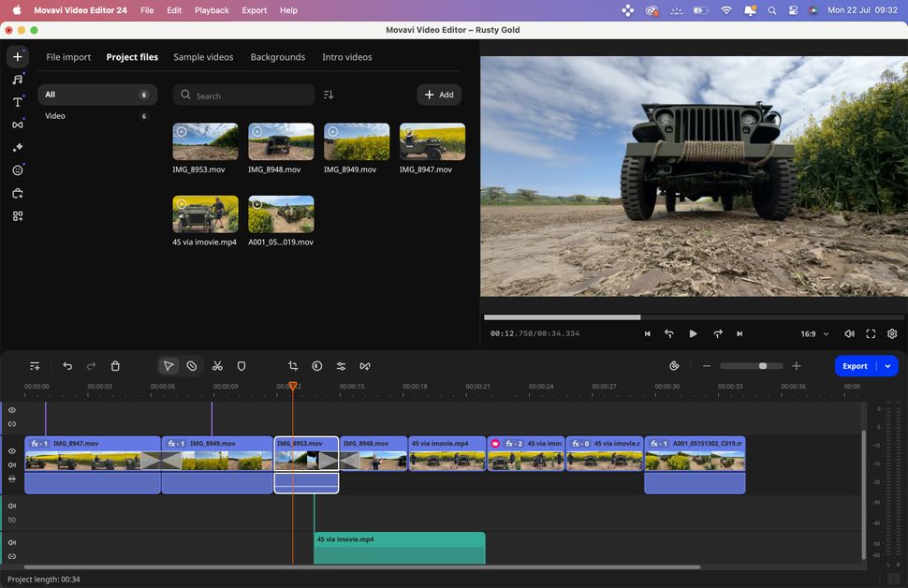Click the Add button in Project files

tap(438, 95)
